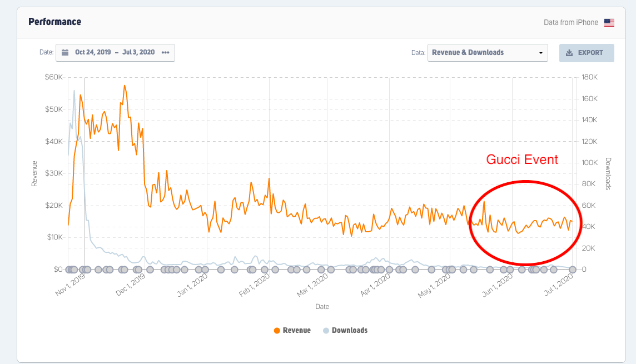Click the download icon on Export
The width and height of the screenshot is (636, 364).
coord(569,53)
